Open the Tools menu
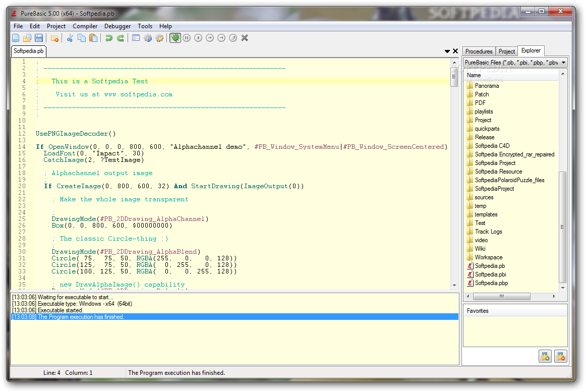The width and height of the screenshot is (586, 392). point(145,26)
